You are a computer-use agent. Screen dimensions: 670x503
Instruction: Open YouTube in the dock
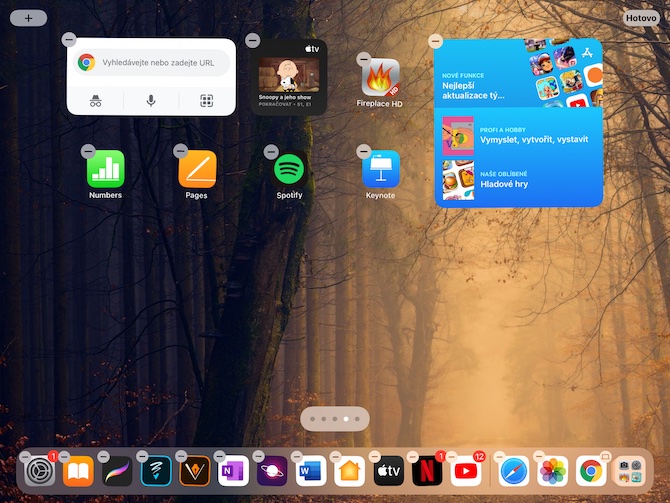pyautogui.click(x=466, y=471)
